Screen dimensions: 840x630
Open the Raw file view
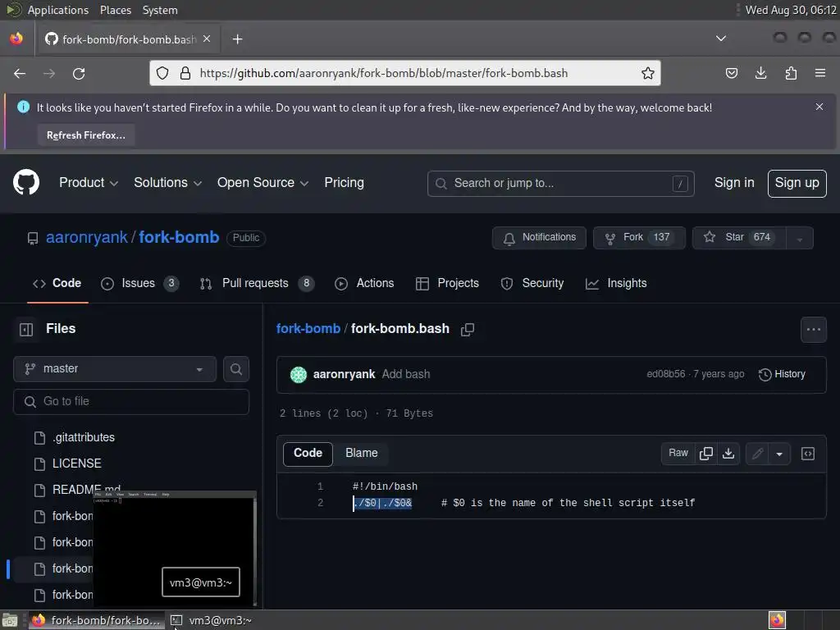click(x=678, y=454)
